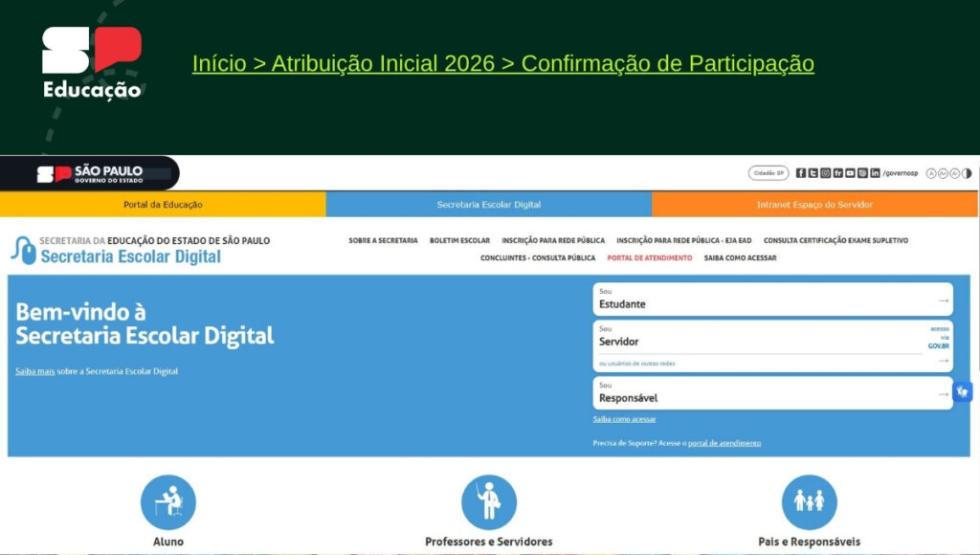This screenshot has height=555, width=980.
Task: Click the Pais e Responsáveis icon
Action: (x=809, y=499)
